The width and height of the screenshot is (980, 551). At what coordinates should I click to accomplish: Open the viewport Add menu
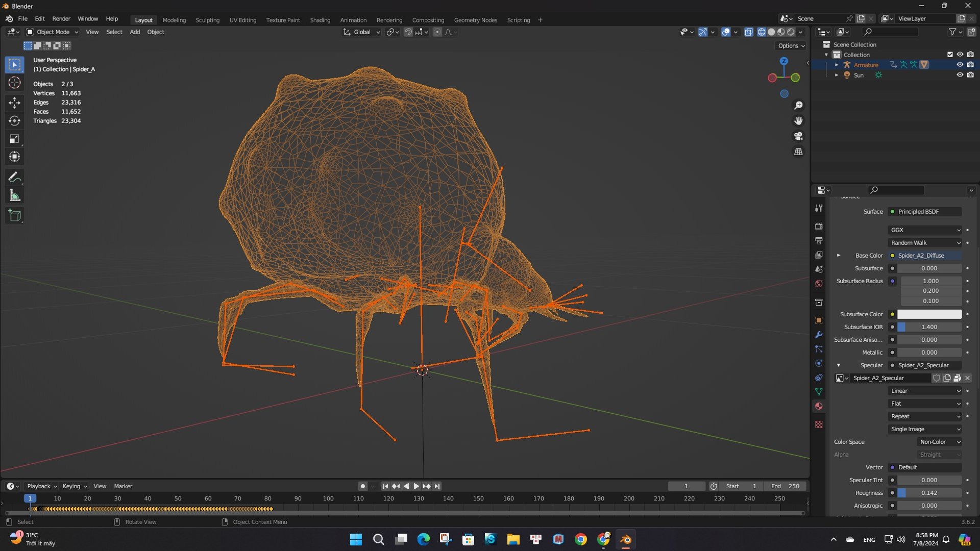pos(135,32)
